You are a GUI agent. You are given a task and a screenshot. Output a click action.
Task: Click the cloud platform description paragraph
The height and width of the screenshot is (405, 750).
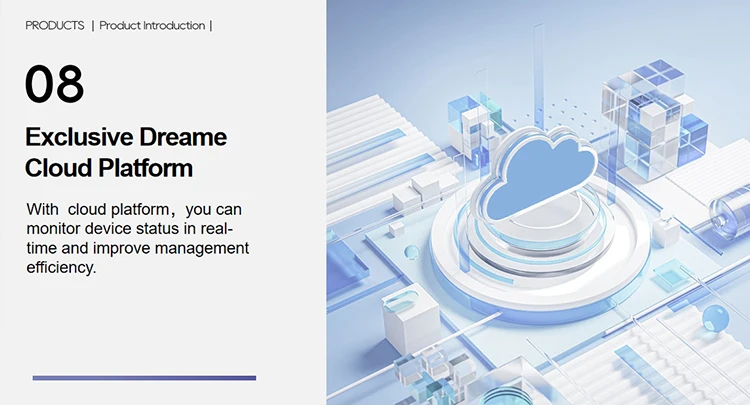tap(138, 238)
